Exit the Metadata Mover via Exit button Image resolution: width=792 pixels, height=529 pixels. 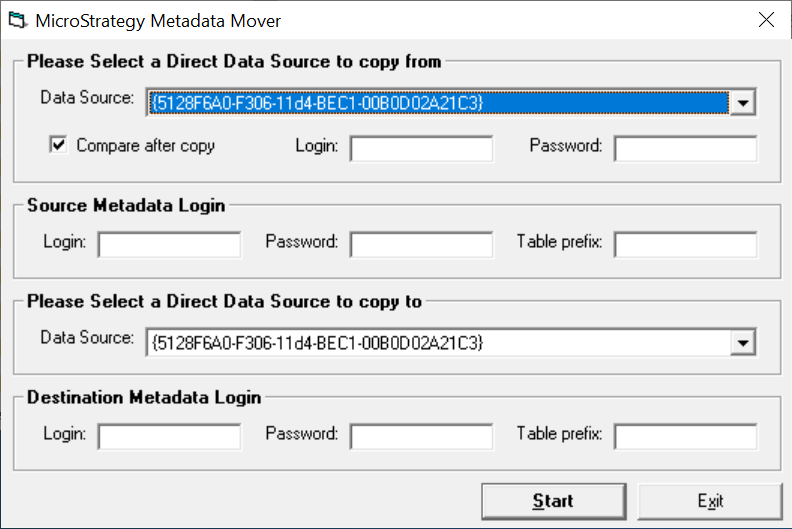(710, 501)
